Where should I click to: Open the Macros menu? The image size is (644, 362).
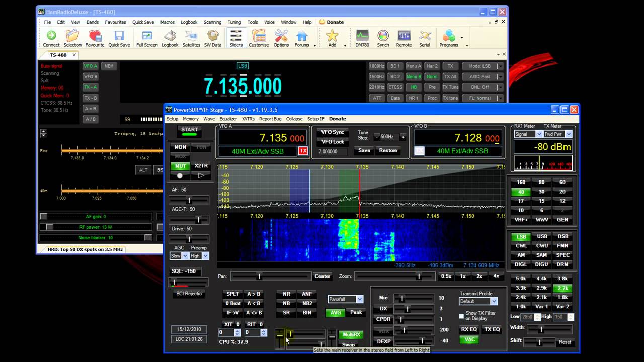(x=168, y=22)
